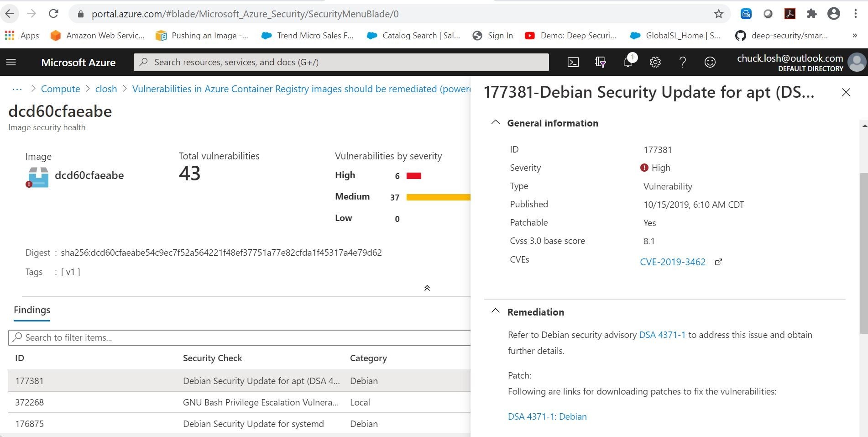Open Amazon Web Services bookmark

click(97, 36)
